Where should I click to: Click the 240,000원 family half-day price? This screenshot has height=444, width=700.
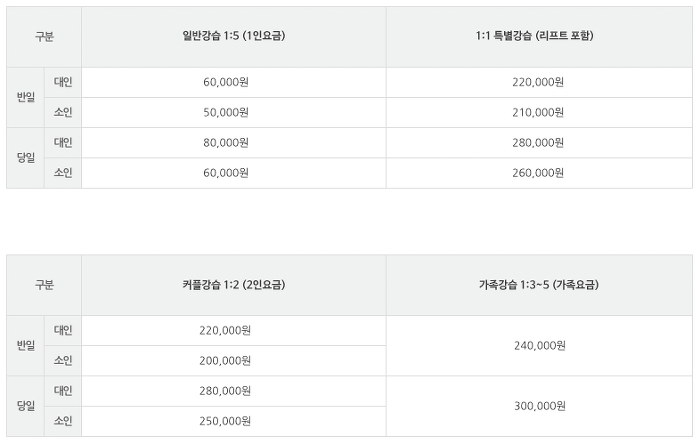[x=540, y=346]
